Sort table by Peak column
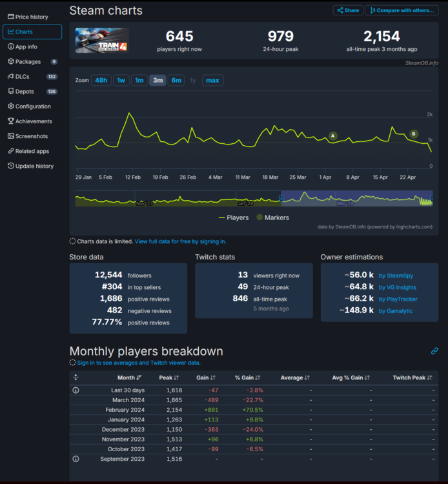The image size is (448, 484). click(169, 378)
